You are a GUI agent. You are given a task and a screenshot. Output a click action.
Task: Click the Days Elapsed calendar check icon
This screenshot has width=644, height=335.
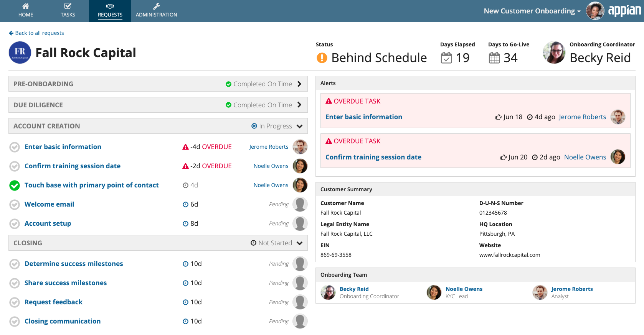pos(446,58)
